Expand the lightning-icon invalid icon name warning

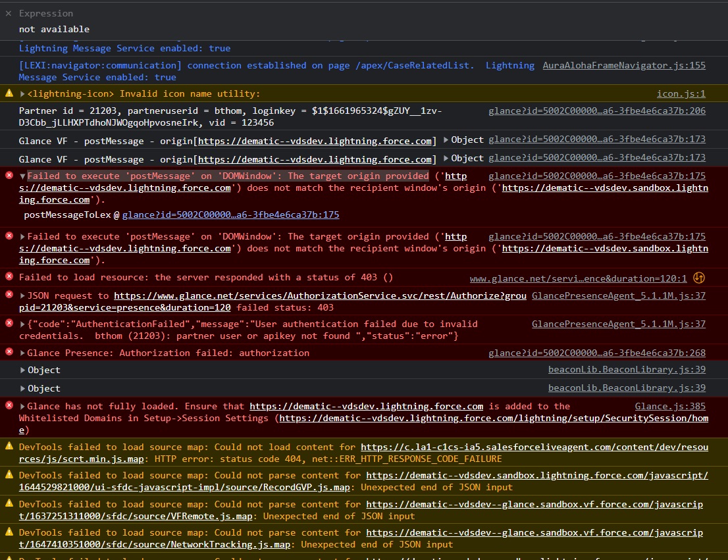pyautogui.click(x=22, y=94)
